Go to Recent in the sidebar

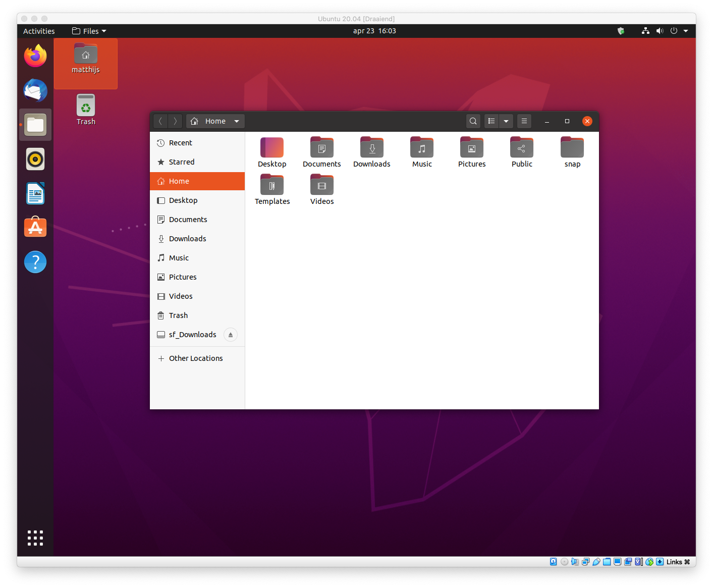point(181,143)
